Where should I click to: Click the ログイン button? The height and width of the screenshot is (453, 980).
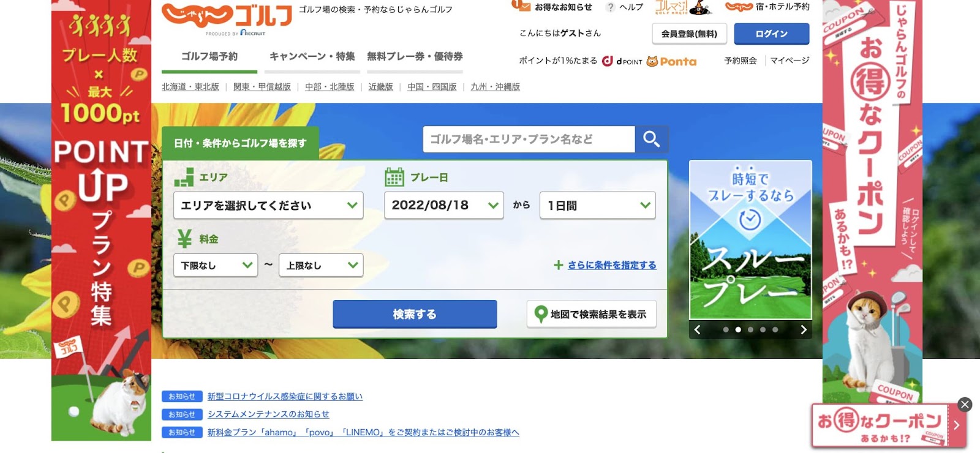(772, 34)
